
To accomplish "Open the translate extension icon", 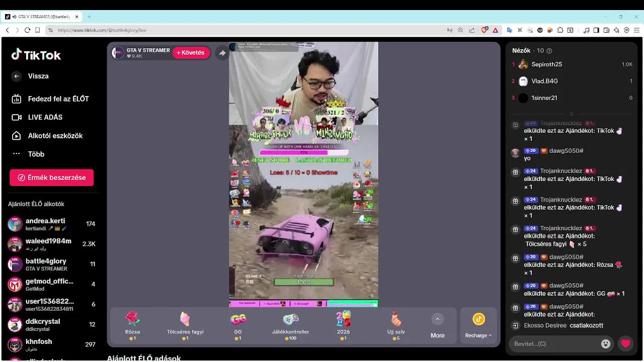I will tap(510, 30).
